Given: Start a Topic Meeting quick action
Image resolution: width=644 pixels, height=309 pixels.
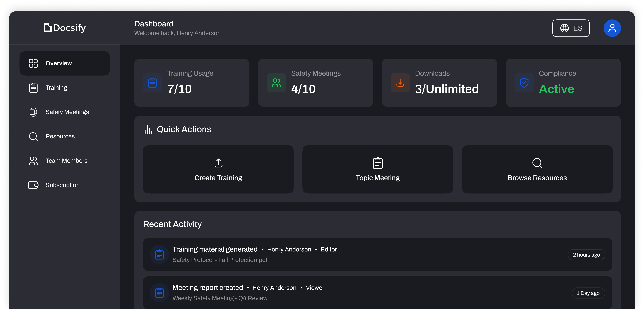Looking at the screenshot, I should click(x=377, y=169).
